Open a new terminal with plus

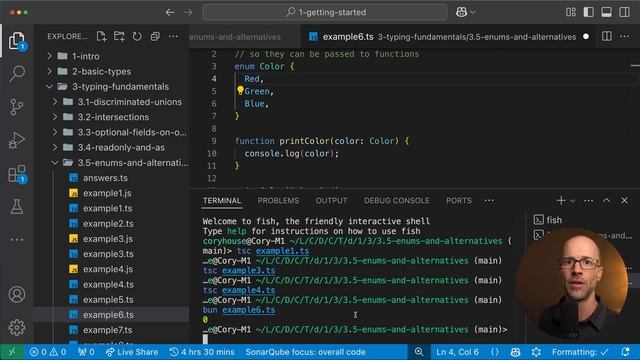561,200
